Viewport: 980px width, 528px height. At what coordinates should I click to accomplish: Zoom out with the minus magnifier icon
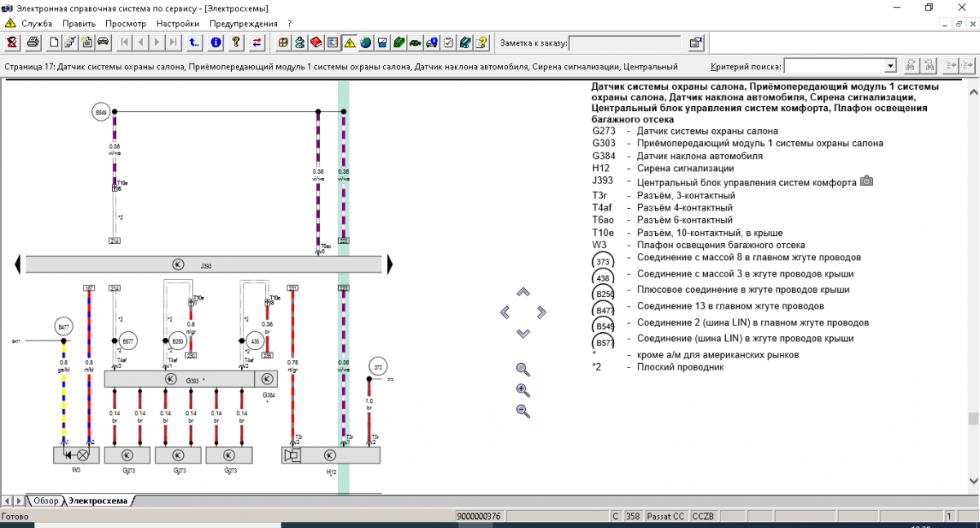[x=523, y=410]
